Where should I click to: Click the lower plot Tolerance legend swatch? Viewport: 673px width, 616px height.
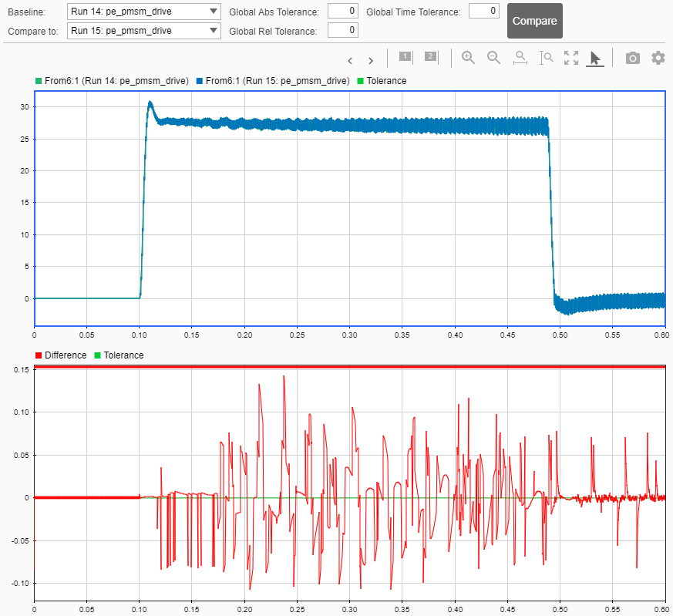coord(97,355)
